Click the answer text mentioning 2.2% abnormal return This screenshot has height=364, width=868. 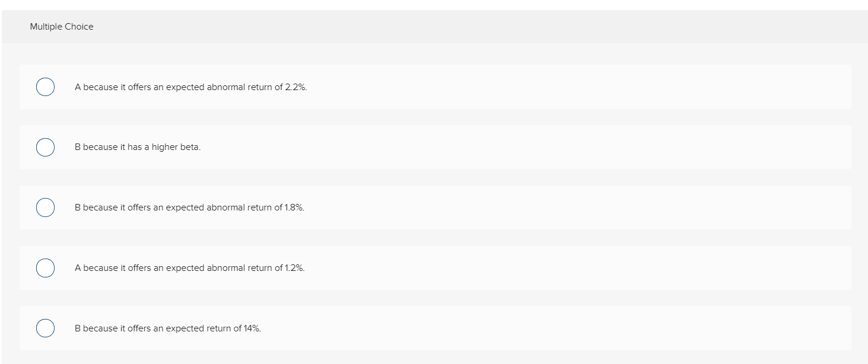[190, 87]
